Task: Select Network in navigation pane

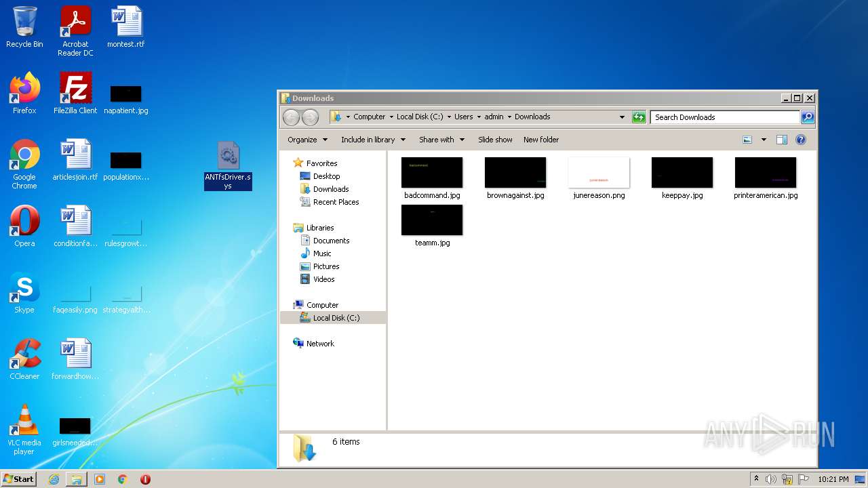Action: click(x=320, y=344)
